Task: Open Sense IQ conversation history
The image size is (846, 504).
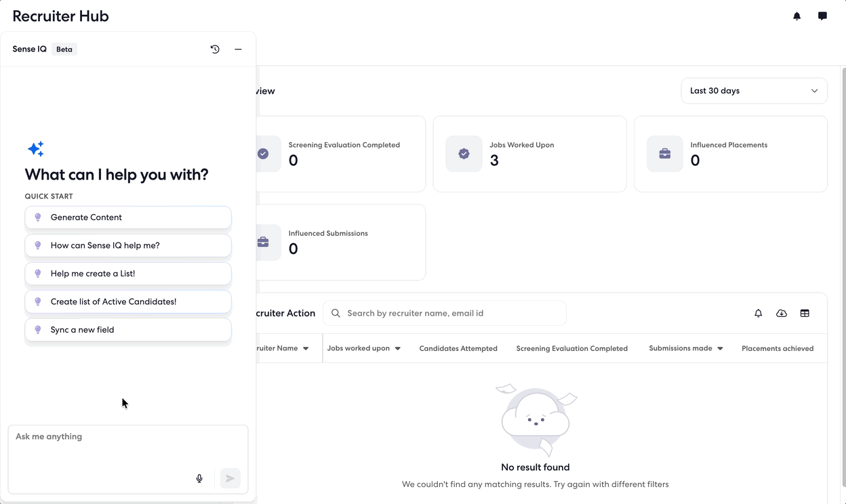Action: 215,49
